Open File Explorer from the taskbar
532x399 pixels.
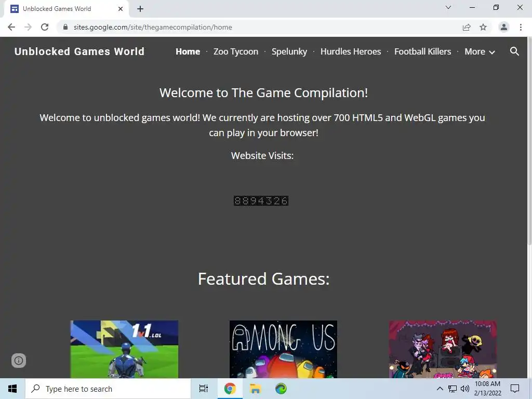pyautogui.click(x=255, y=389)
